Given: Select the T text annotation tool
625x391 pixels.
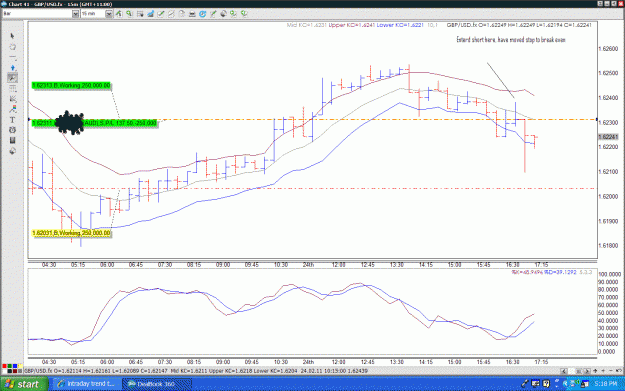Looking at the screenshot, I should point(12,120).
